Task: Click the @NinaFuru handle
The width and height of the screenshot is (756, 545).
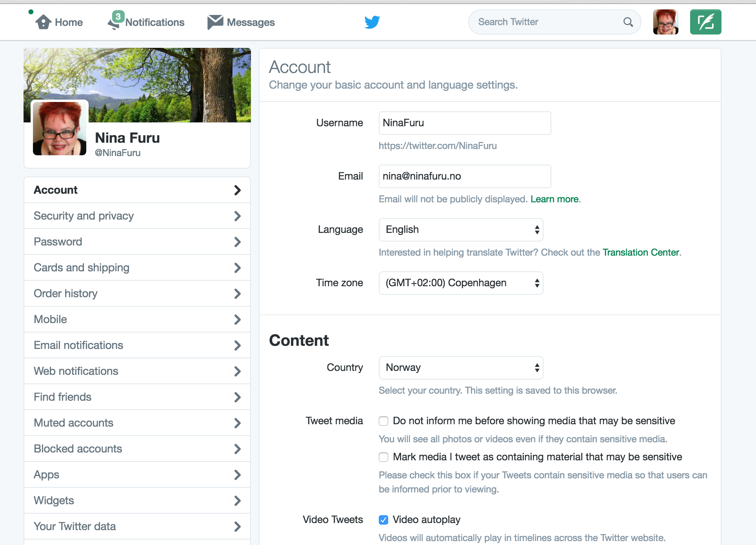Action: click(118, 153)
